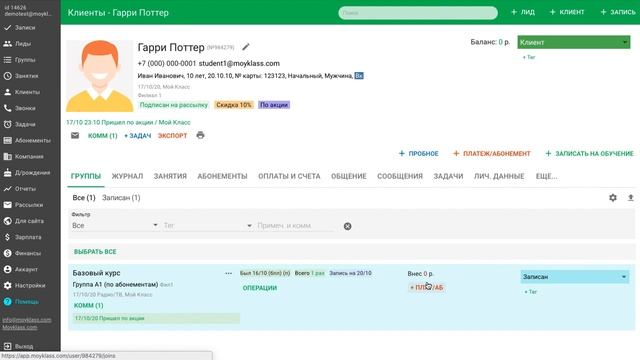Image resolution: width=640 pixels, height=360 pixels.
Task: Switch to the АБОНЕМЕНТЫ tab
Action: tap(222, 176)
